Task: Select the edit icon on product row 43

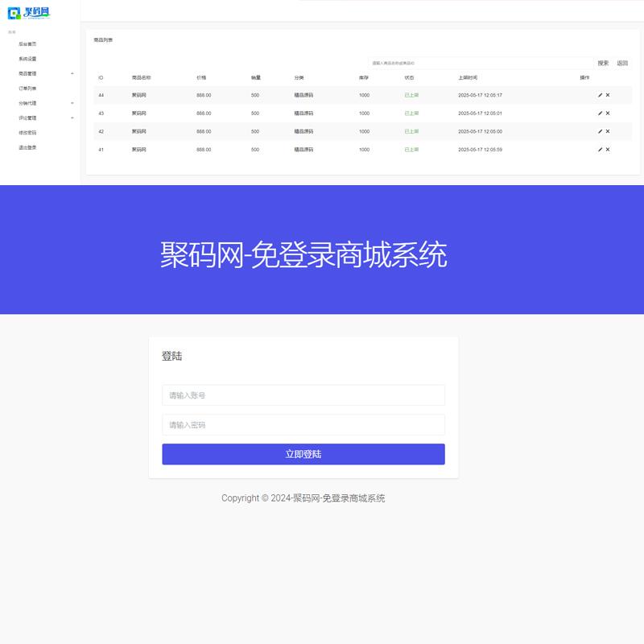Action: 600,113
